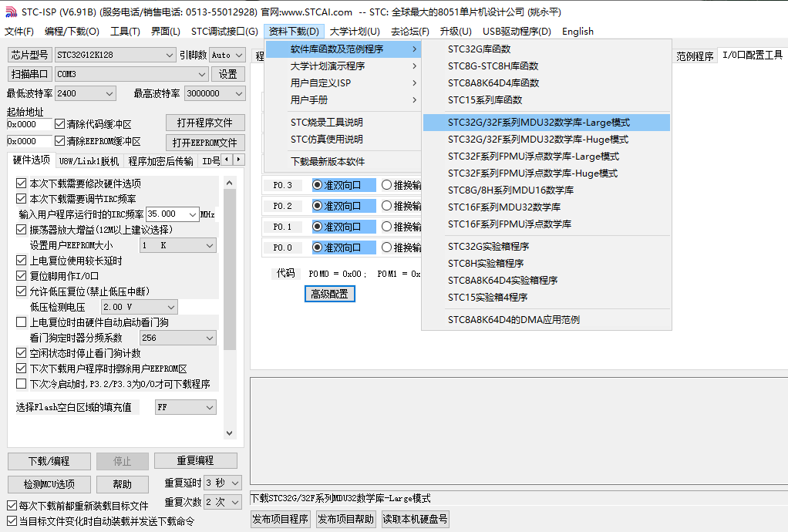Toggle 上电复位使用较长延时 checkbox

(x=21, y=261)
